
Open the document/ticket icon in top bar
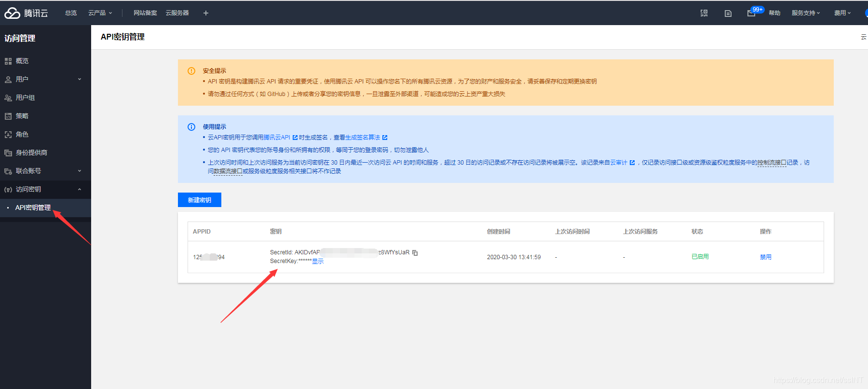click(728, 13)
